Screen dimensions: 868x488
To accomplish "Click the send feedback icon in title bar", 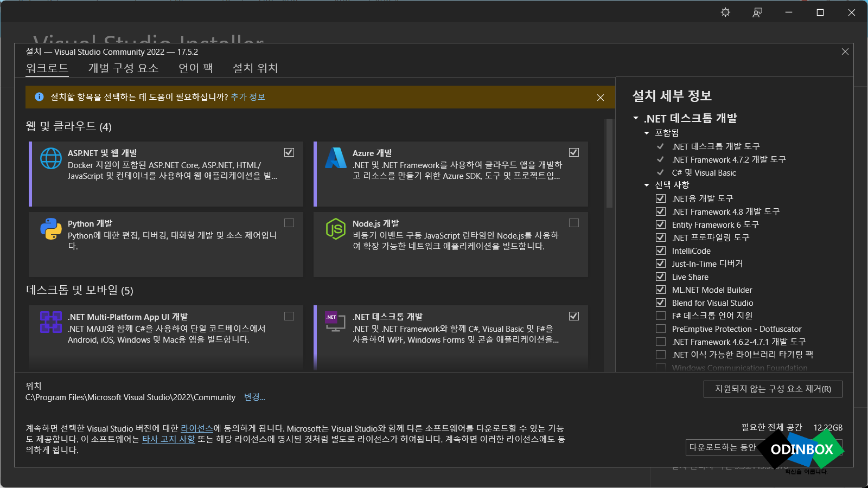I will 757,12.
